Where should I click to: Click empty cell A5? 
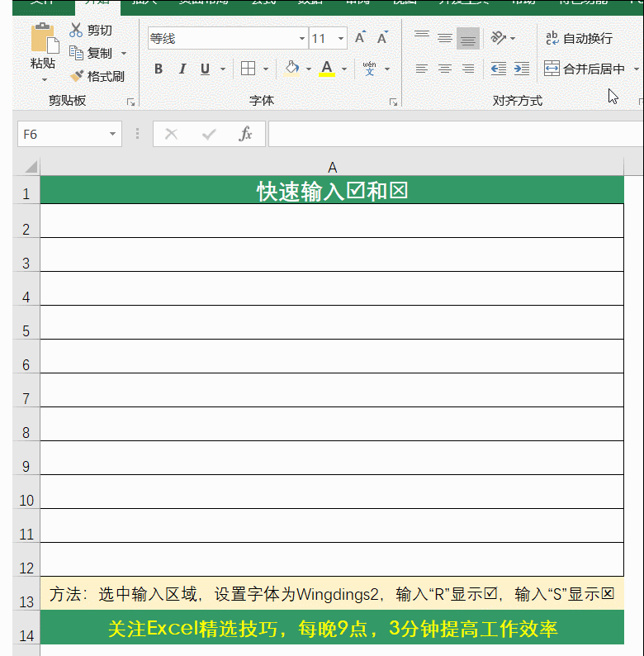(332, 322)
